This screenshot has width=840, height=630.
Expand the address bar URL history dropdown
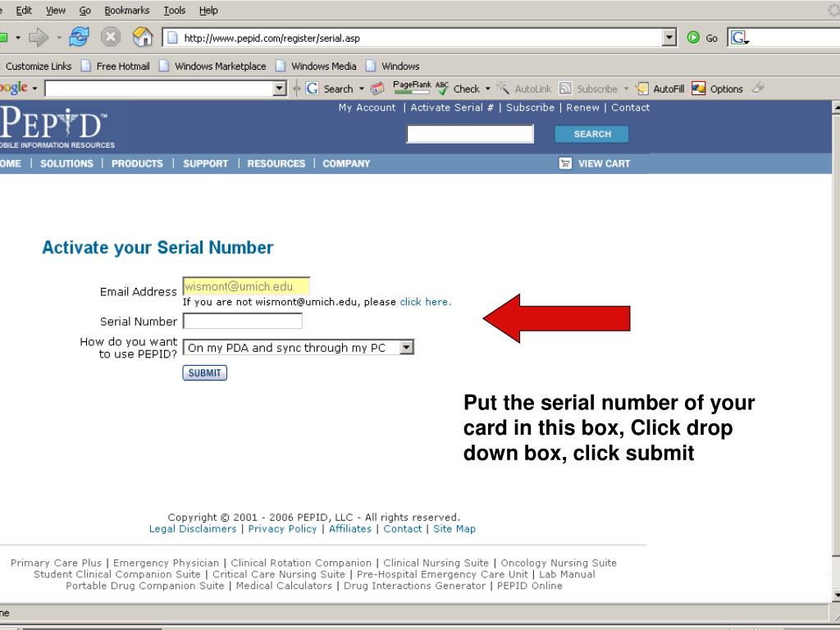coord(669,38)
